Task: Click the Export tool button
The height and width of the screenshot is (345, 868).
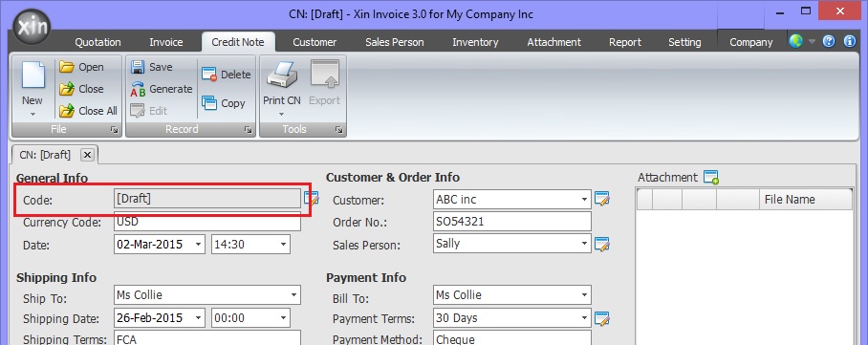Action: tap(324, 83)
